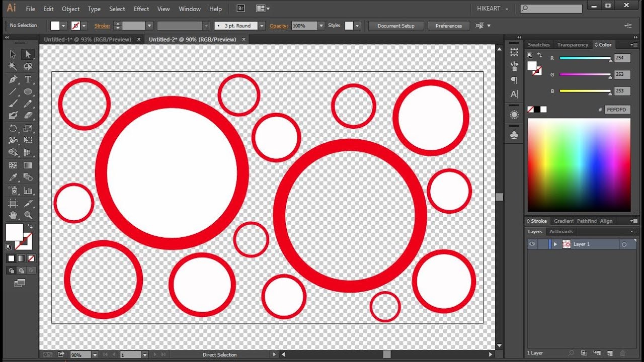Select the Blob Brush tool
This screenshot has height=362, width=644.
coord(13,116)
